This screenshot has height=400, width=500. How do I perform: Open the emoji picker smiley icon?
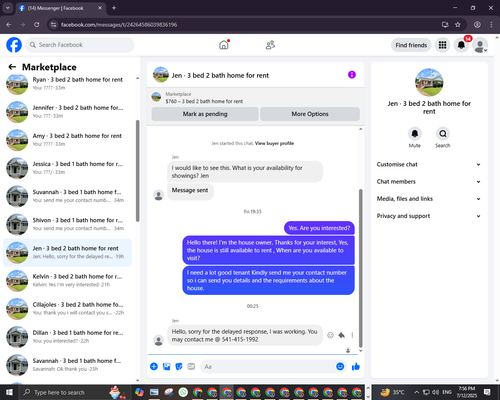pos(340,367)
